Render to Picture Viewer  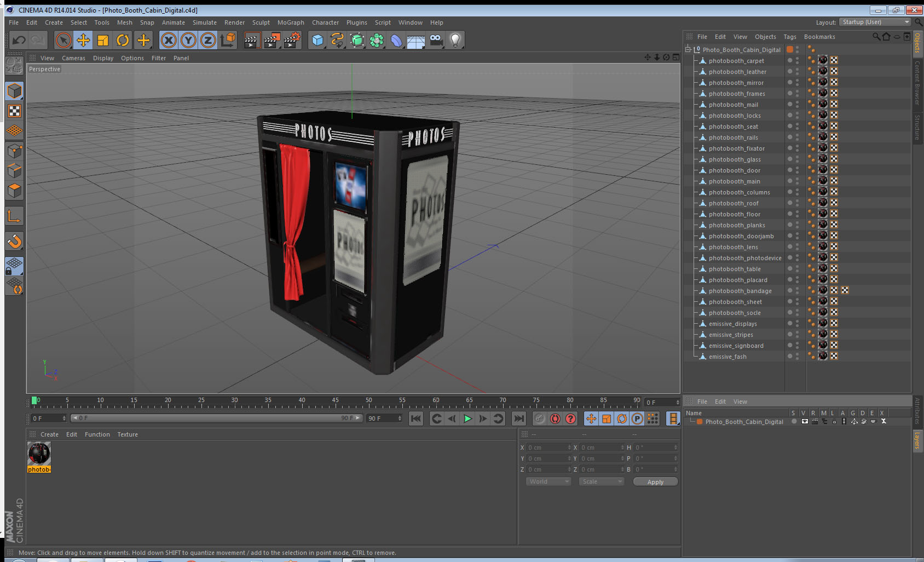click(x=272, y=40)
